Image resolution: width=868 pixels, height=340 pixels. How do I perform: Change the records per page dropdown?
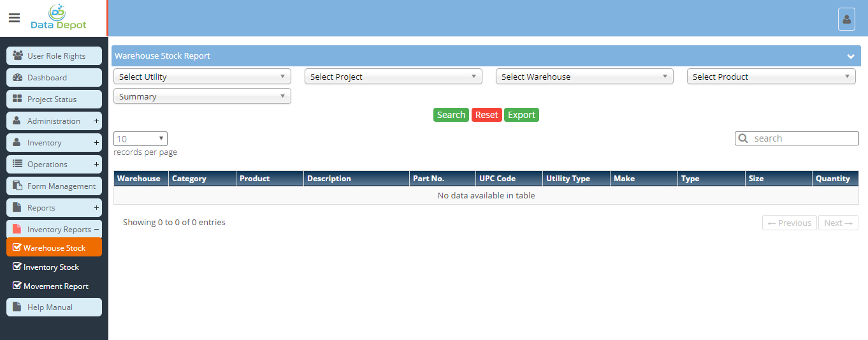point(140,138)
